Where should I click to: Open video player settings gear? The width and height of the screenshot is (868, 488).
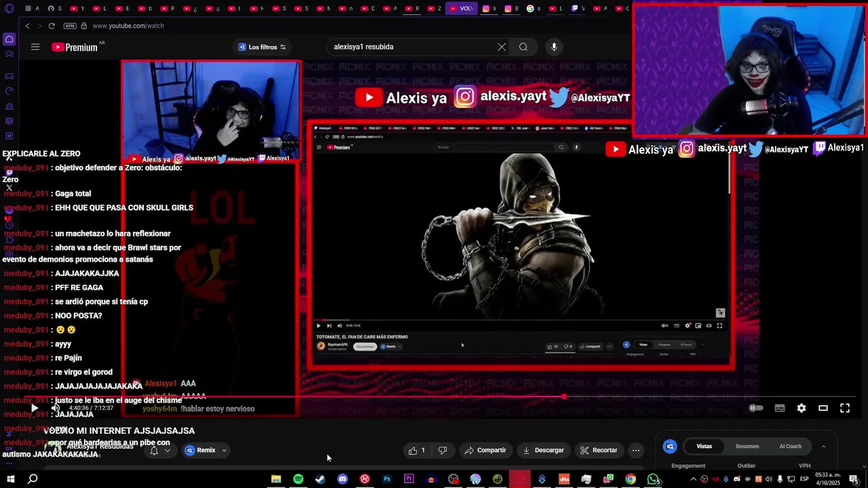[x=802, y=408]
